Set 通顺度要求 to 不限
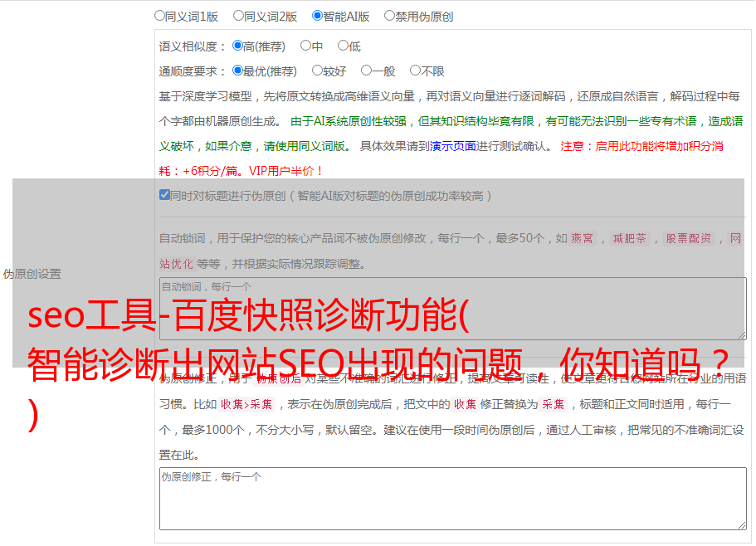Screen dimensions: 756x546 tap(415, 71)
